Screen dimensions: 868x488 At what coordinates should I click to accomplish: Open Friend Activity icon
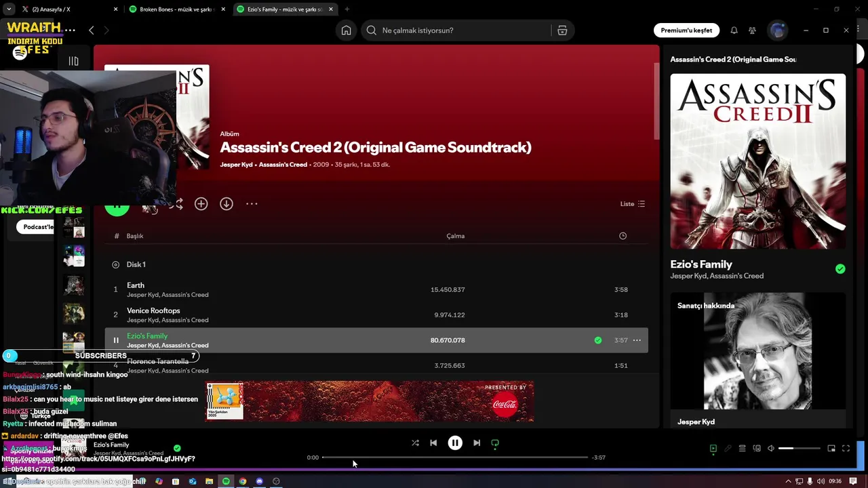tap(752, 30)
